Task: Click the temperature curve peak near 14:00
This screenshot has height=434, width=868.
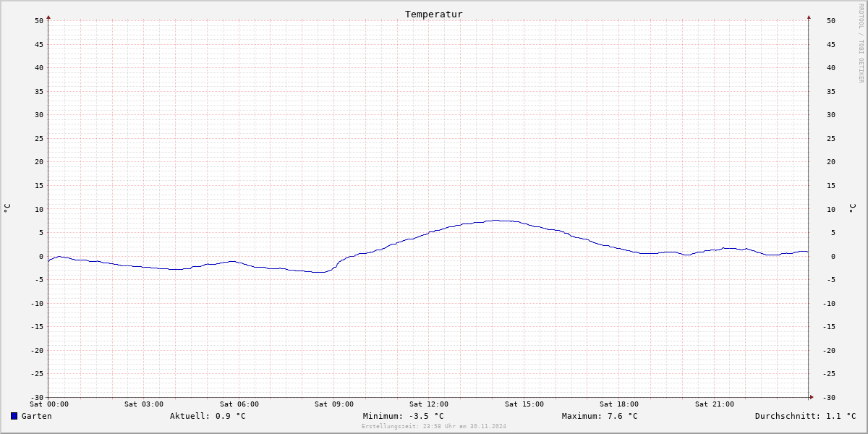Action: tap(496, 221)
